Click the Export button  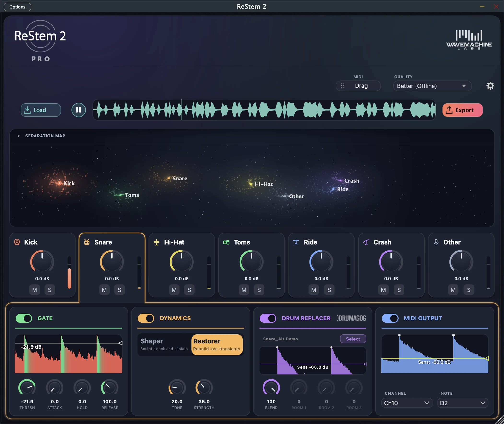(x=463, y=110)
